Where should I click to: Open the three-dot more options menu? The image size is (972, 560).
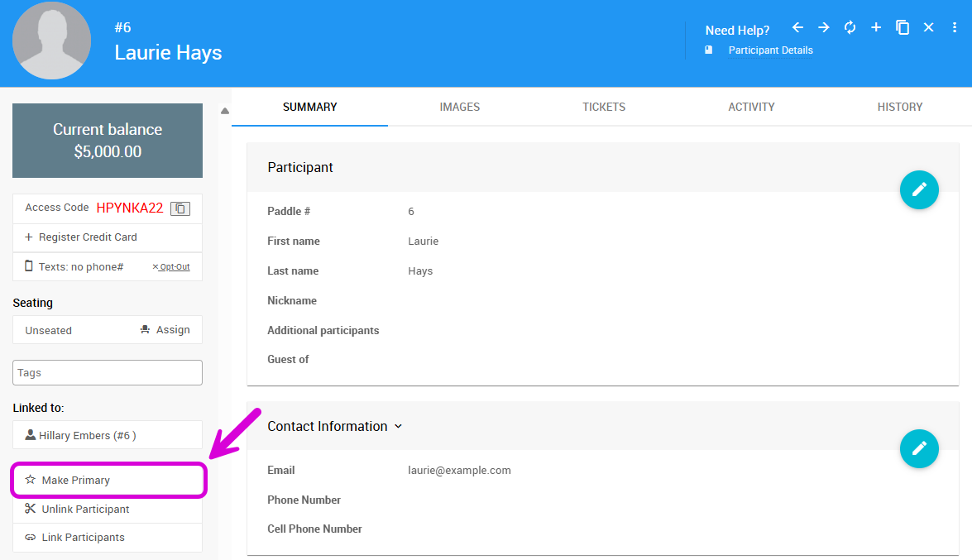955,28
